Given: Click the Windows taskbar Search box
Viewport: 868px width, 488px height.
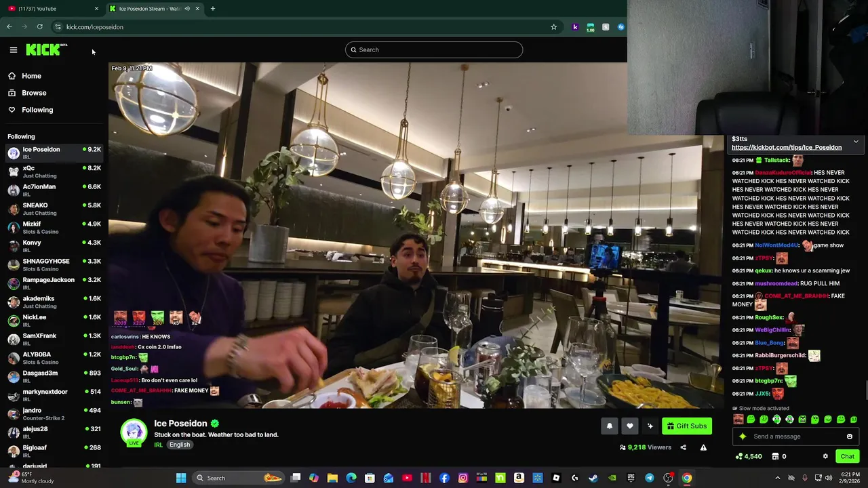Looking at the screenshot, I should [x=237, y=478].
